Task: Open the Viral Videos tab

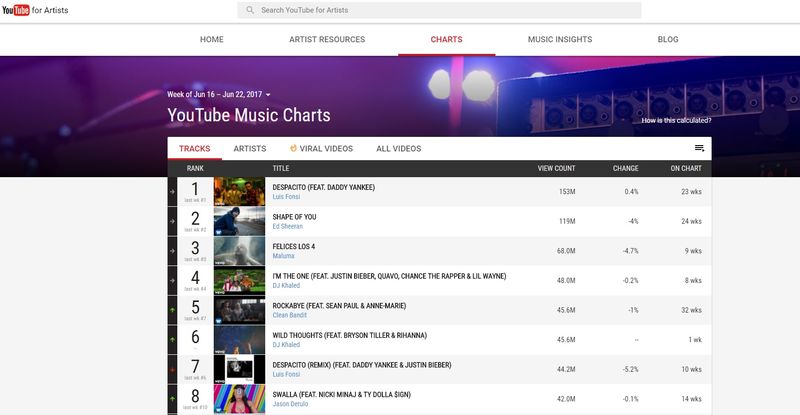Action: click(x=321, y=149)
